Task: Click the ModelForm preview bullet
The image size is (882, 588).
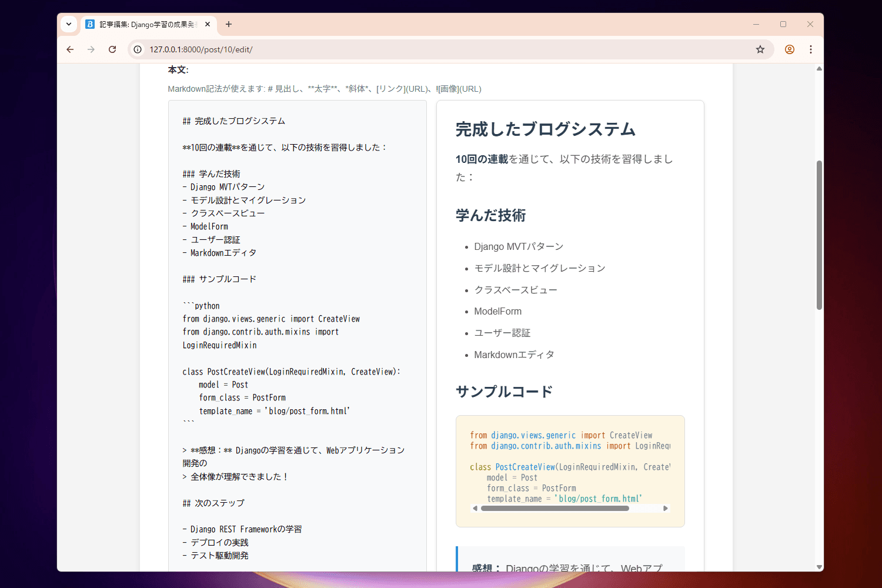Action: coord(498,312)
